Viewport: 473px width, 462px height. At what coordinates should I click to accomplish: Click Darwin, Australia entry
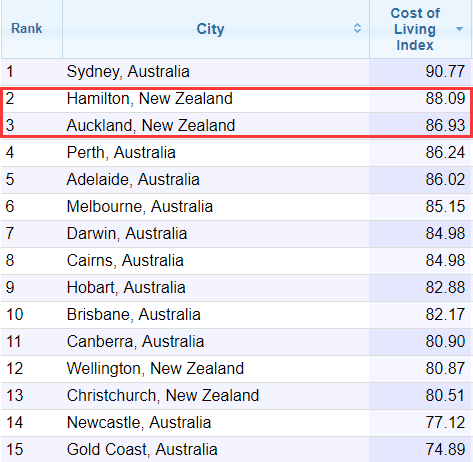click(127, 234)
